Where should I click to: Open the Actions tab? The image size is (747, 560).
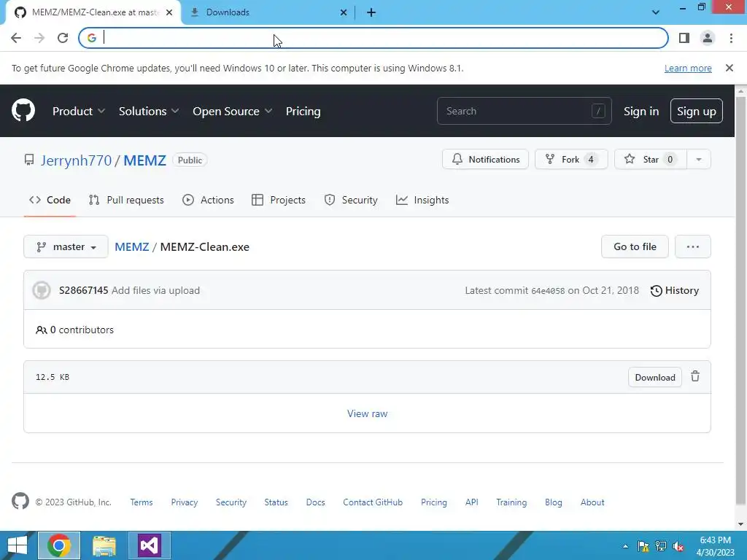pyautogui.click(x=208, y=200)
